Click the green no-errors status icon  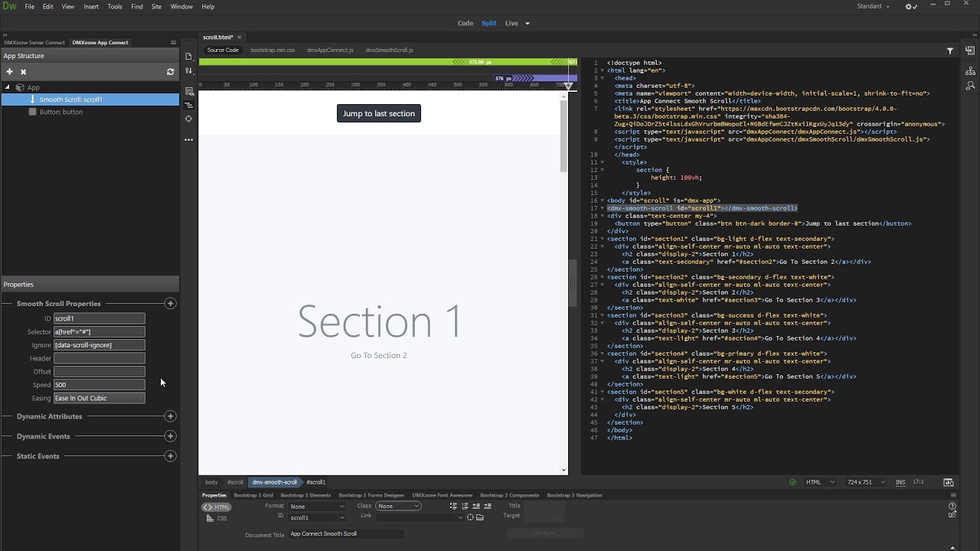[792, 482]
